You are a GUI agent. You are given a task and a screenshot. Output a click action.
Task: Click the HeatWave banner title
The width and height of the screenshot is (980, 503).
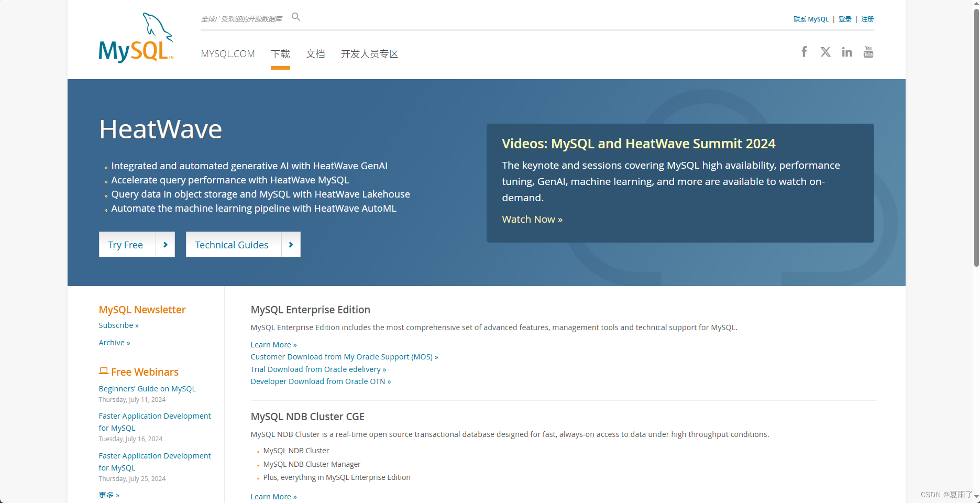[x=161, y=129]
